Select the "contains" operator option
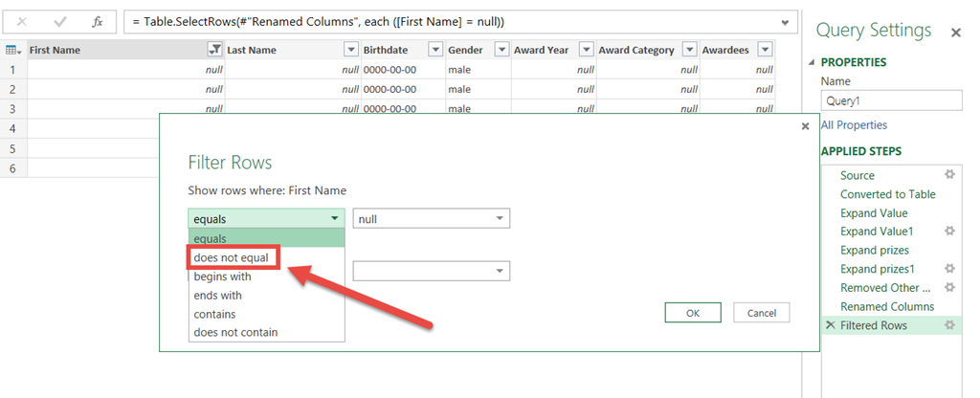 [x=214, y=314]
